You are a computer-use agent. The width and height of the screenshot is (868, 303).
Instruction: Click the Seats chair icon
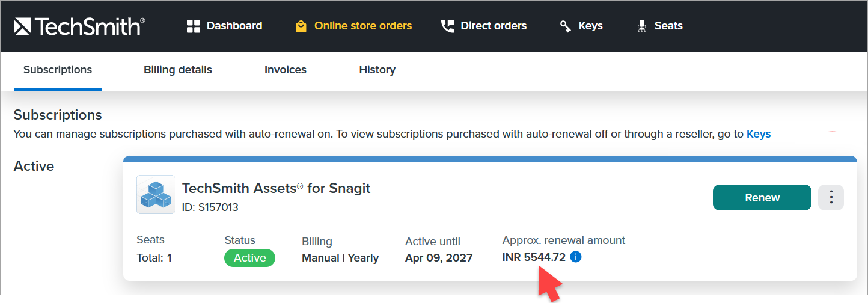pyautogui.click(x=642, y=26)
